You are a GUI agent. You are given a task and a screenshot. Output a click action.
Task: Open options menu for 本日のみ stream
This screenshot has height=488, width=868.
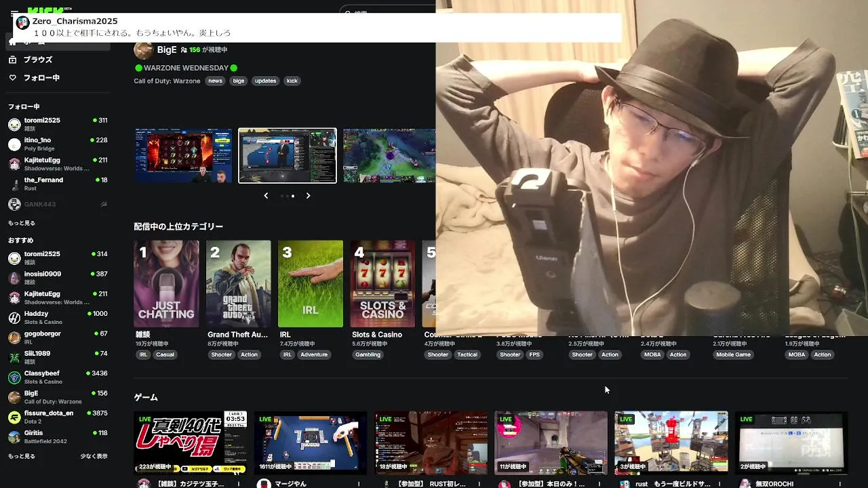(599, 484)
